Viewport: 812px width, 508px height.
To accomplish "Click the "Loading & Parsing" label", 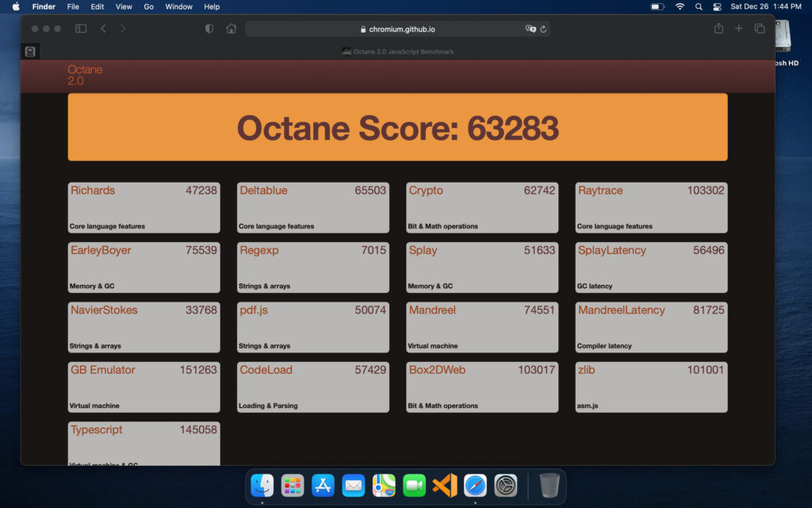I will (x=268, y=406).
